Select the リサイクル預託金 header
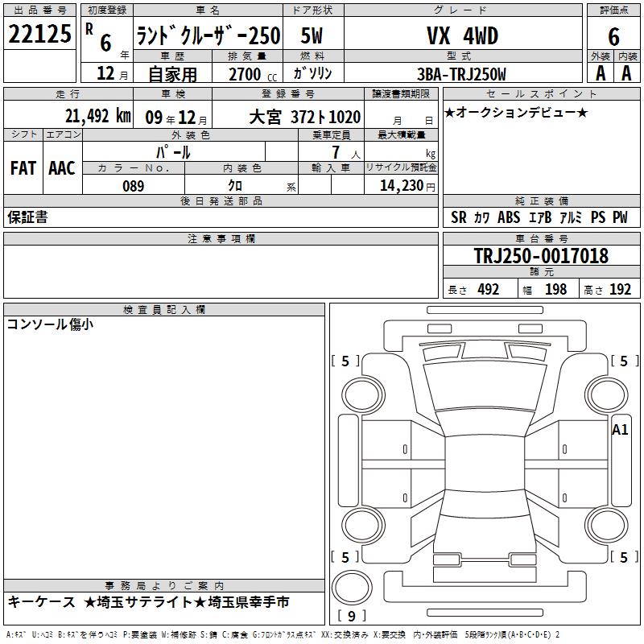644x644 pixels. [401, 167]
